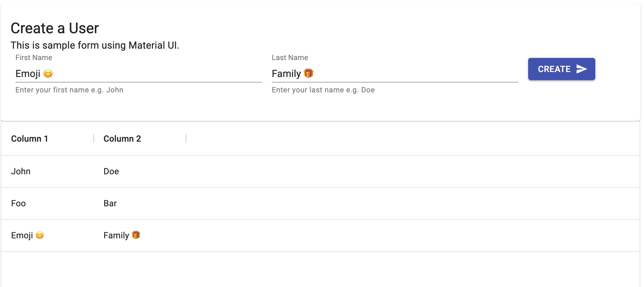Click the smiley emoji in First Name field
Viewport: 644px width, 287px height.
coord(48,73)
